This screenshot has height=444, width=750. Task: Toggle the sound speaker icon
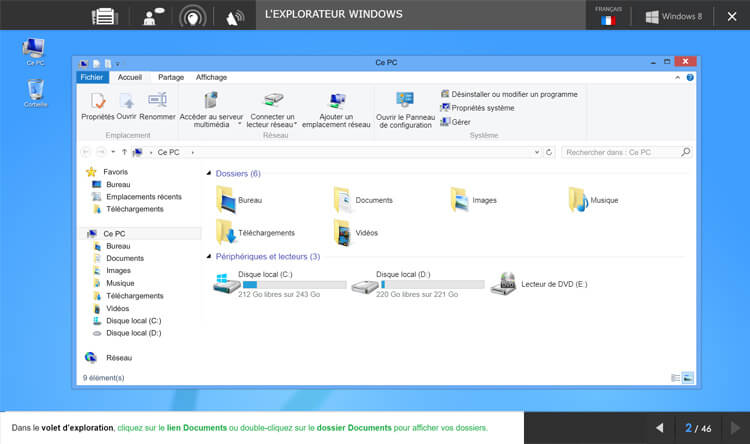coord(234,18)
